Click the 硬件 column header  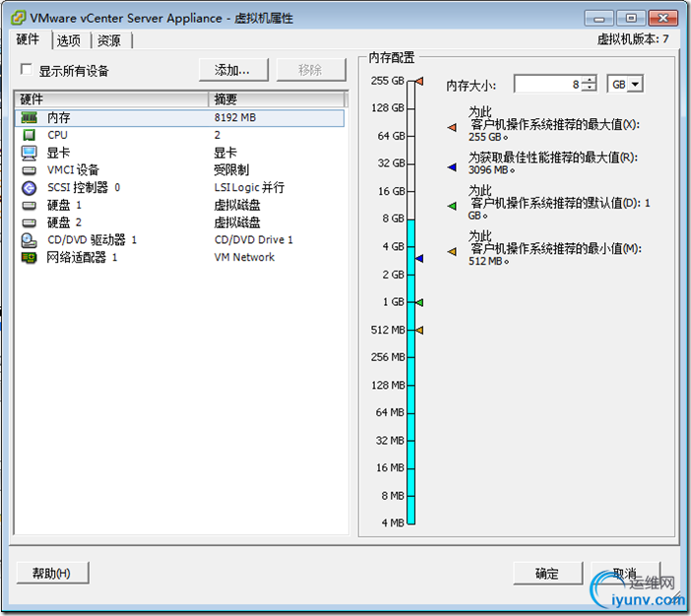pos(111,99)
